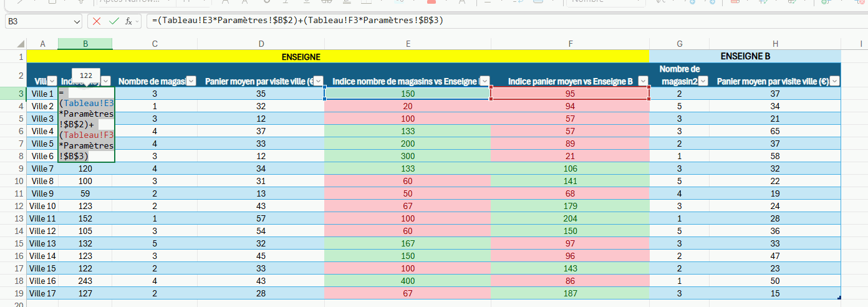Open the filter arrow on column B header
This screenshot has width=868, height=307.
point(106,81)
